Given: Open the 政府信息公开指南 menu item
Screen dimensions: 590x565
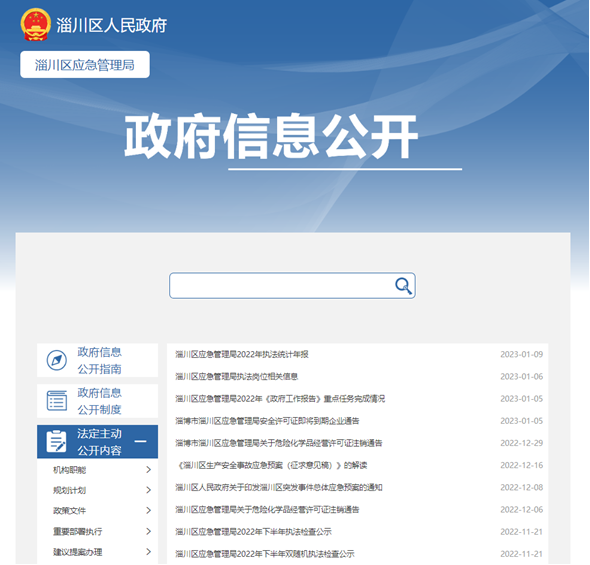Looking at the screenshot, I should click(97, 360).
